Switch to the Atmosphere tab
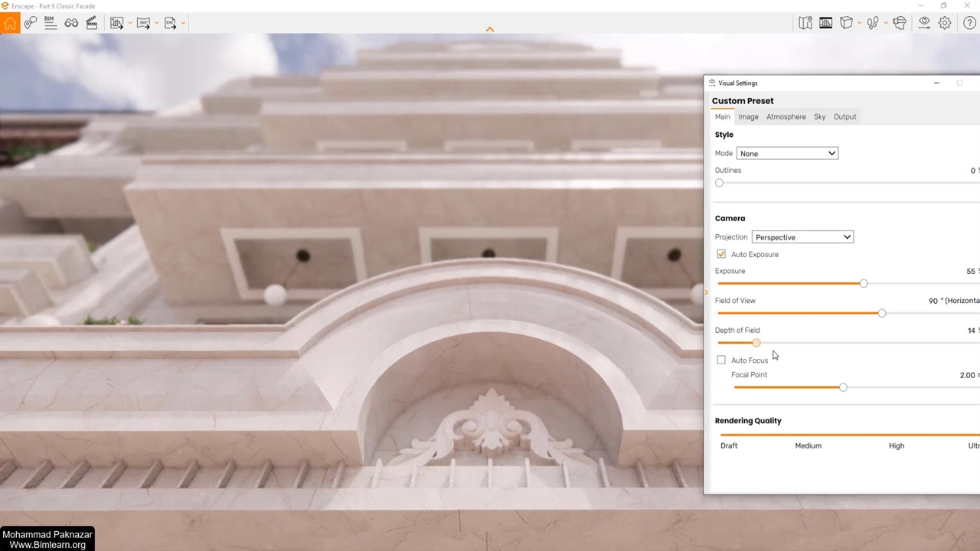The width and height of the screenshot is (980, 551). point(786,117)
